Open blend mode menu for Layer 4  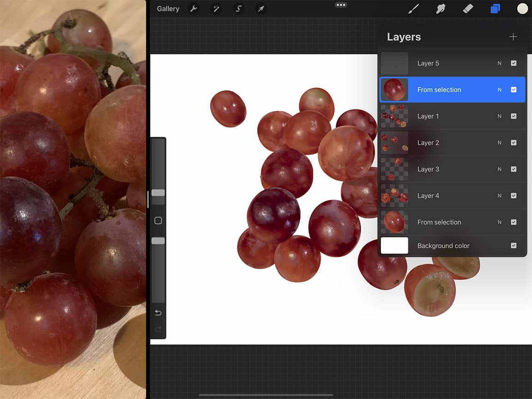(500, 195)
